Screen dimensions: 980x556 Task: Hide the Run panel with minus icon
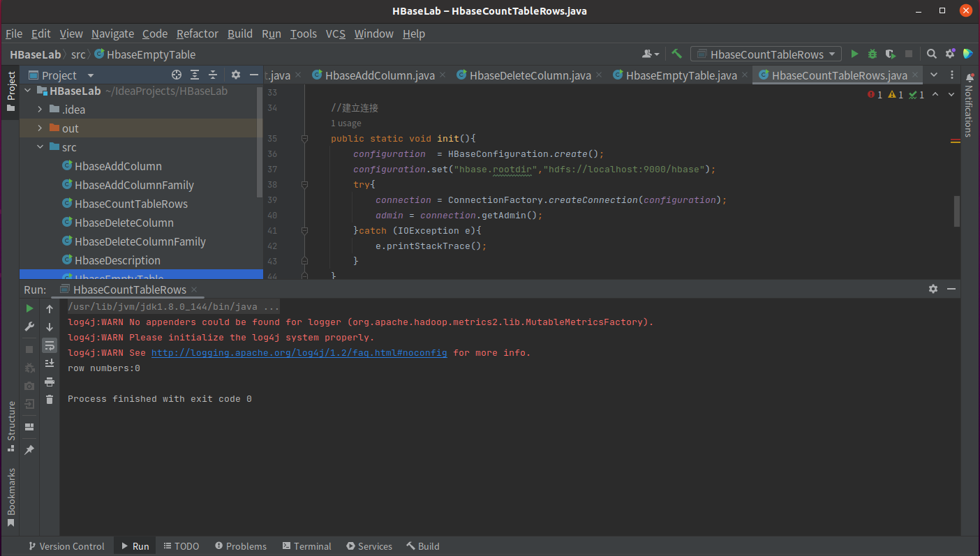(951, 289)
